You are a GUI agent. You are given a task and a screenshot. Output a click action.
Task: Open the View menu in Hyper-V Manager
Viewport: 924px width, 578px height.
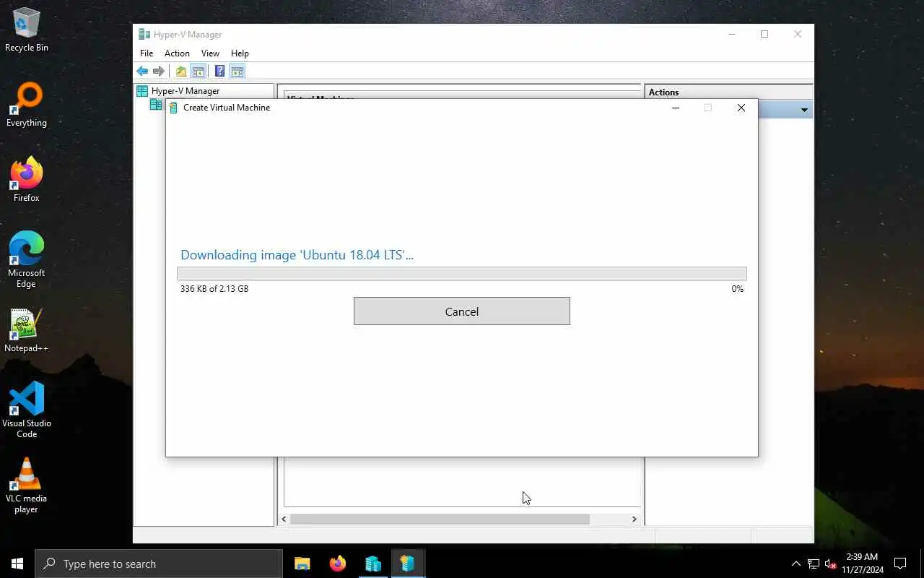point(210,53)
